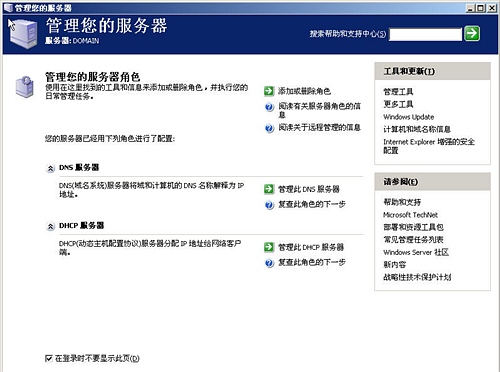Minimize the 管理您的服务器 window
The width and height of the screenshot is (500, 372).
pyautogui.click(x=470, y=8)
